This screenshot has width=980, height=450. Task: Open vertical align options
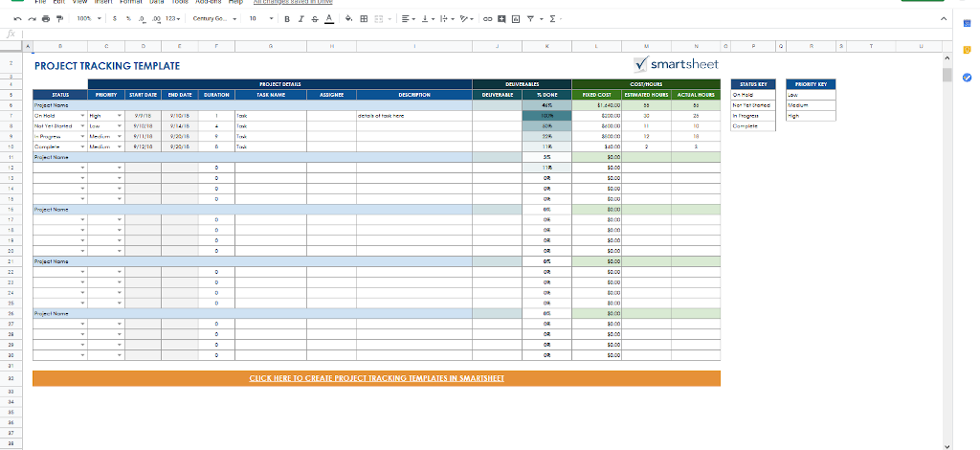[x=428, y=19]
